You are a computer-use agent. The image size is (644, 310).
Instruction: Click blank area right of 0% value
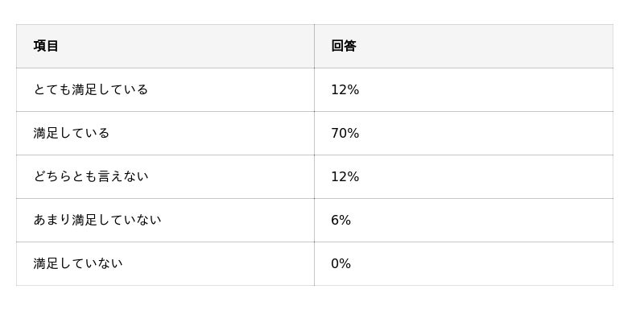pos(482,263)
